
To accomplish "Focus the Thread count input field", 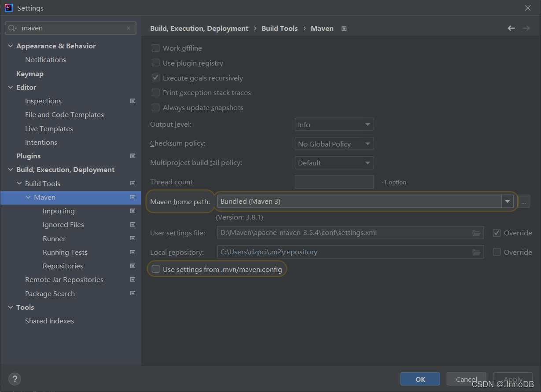I will tap(334, 182).
